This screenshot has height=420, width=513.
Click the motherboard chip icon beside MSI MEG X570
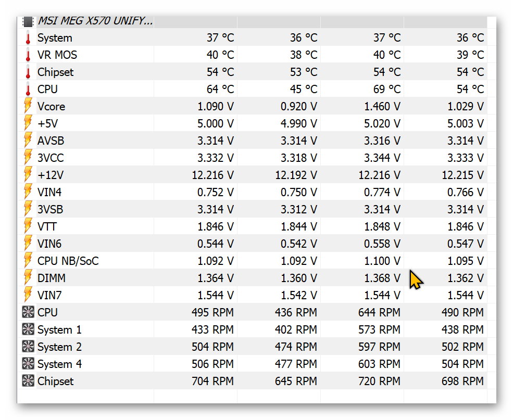(x=28, y=21)
